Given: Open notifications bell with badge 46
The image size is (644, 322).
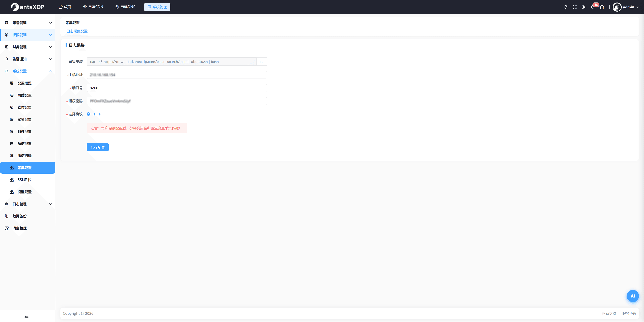Looking at the screenshot, I should [593, 7].
